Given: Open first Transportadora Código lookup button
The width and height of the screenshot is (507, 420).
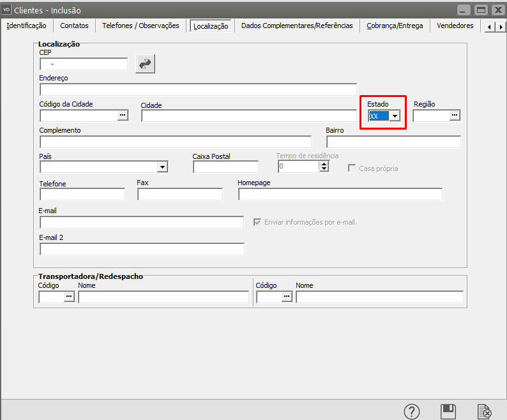Looking at the screenshot, I should (69, 297).
